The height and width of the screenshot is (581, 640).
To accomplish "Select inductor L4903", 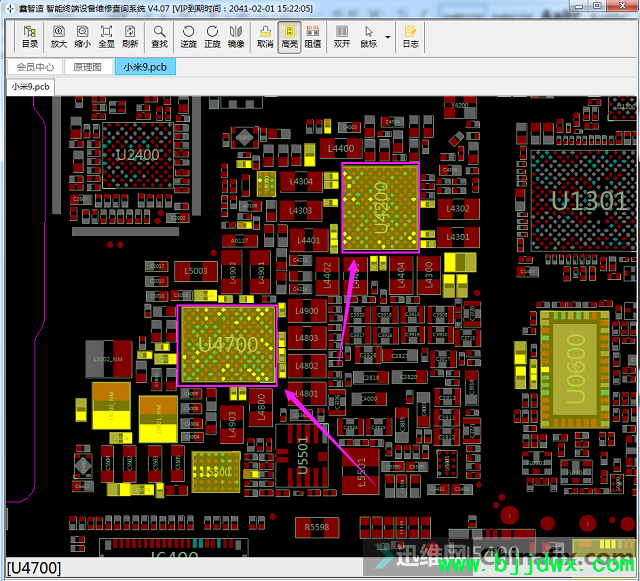I will pyautogui.click(x=232, y=425).
